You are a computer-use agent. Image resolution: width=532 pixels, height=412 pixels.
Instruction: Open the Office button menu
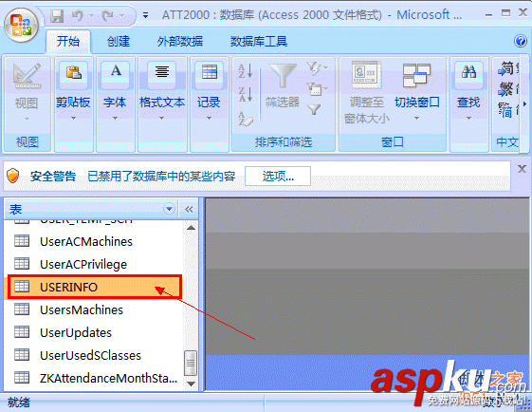coord(21,25)
